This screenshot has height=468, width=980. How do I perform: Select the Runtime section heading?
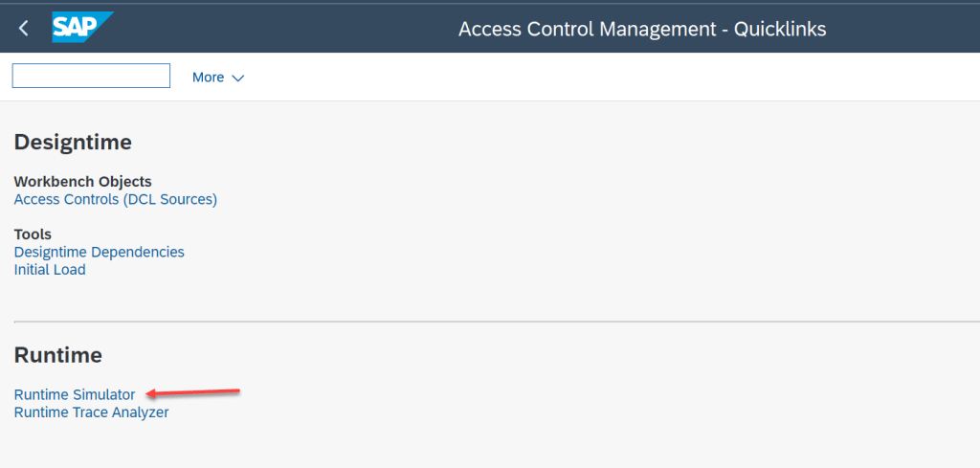click(57, 355)
